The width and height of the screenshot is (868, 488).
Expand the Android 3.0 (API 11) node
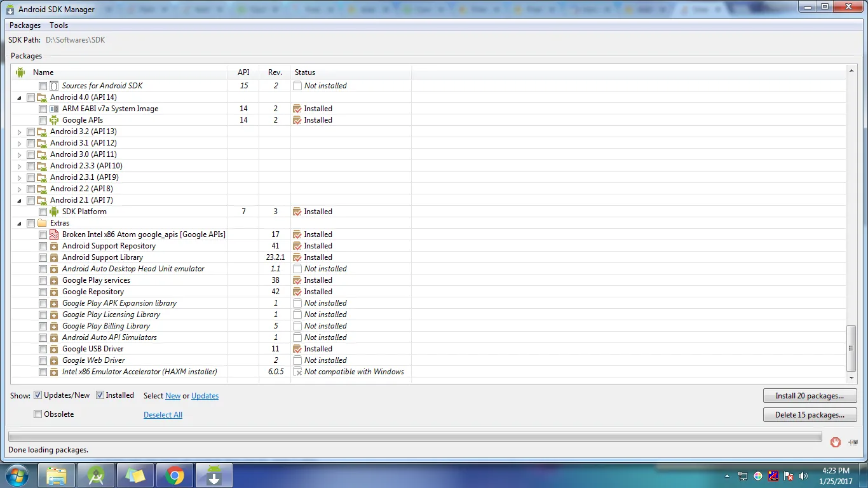pos(19,155)
